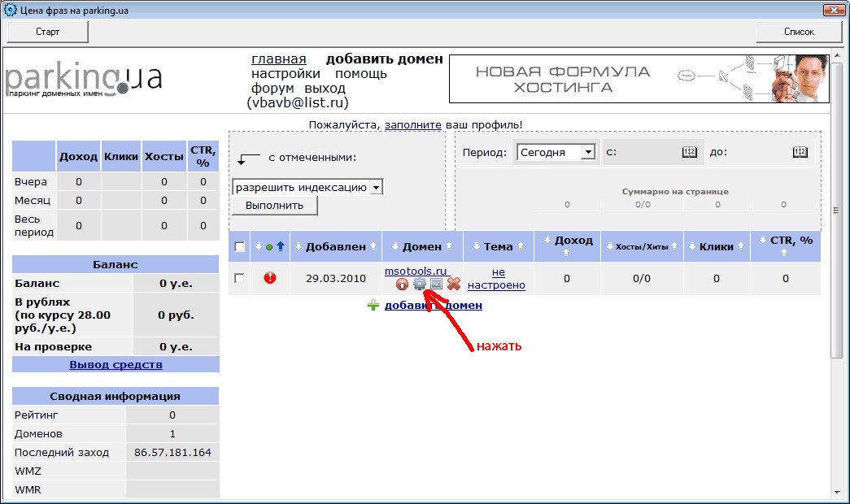Sort Хосты/Хиты column ascending with up arrow
This screenshot has width=850, height=504.
[x=674, y=246]
